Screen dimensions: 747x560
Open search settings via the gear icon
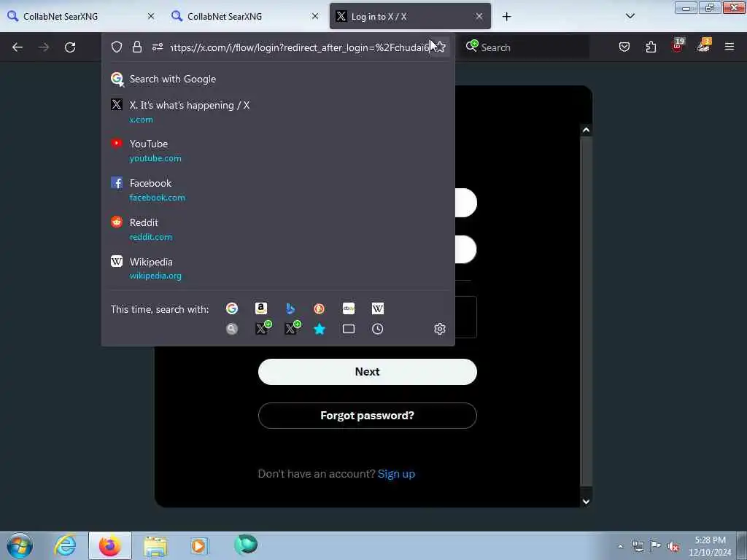point(440,329)
